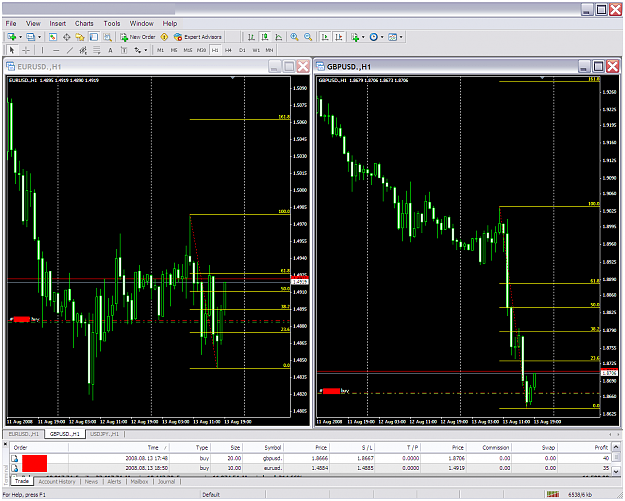Image resolution: width=625 pixels, height=501 pixels.
Task: Toggle the Expert Advisors button
Action: tap(198, 37)
